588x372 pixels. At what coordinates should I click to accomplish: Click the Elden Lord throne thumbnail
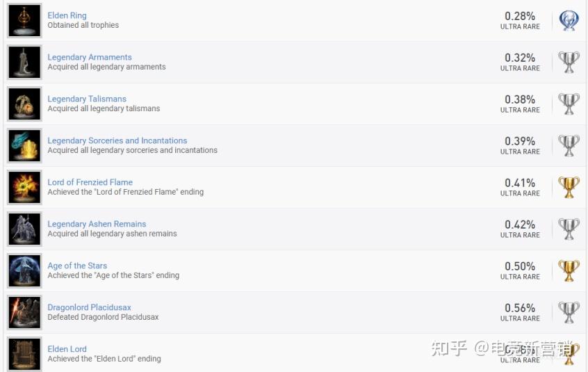coord(24,354)
